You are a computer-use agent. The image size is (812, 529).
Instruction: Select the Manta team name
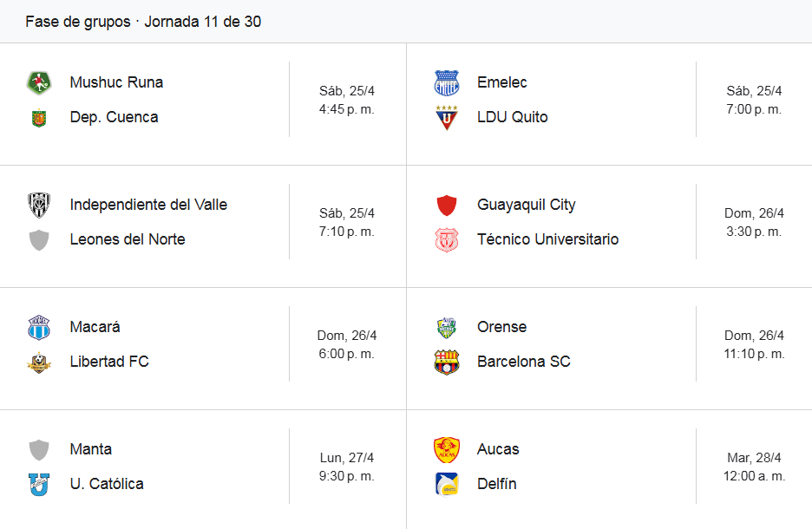point(91,449)
